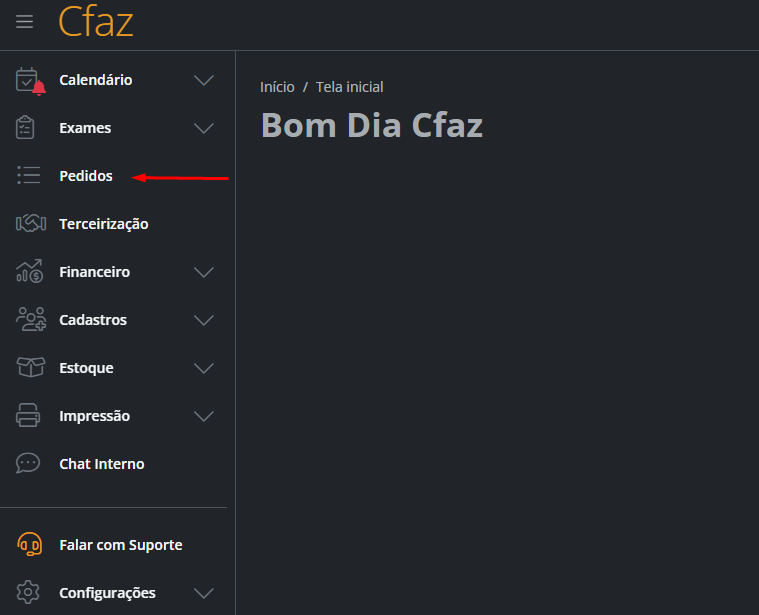The width and height of the screenshot is (759, 615).
Task: Click the Terceirização handshake icon
Action: 30,224
